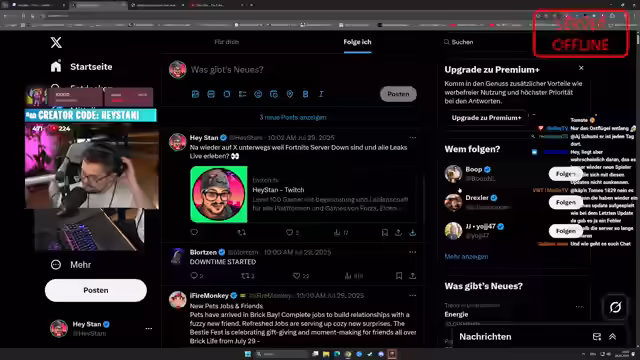Follow the Boop account
640x360 pixels.
click(x=565, y=174)
